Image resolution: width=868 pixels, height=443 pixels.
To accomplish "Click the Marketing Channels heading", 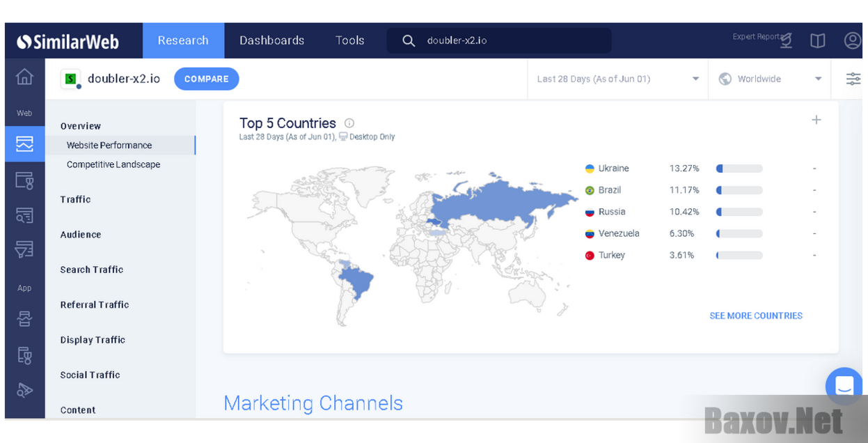I will click(313, 403).
